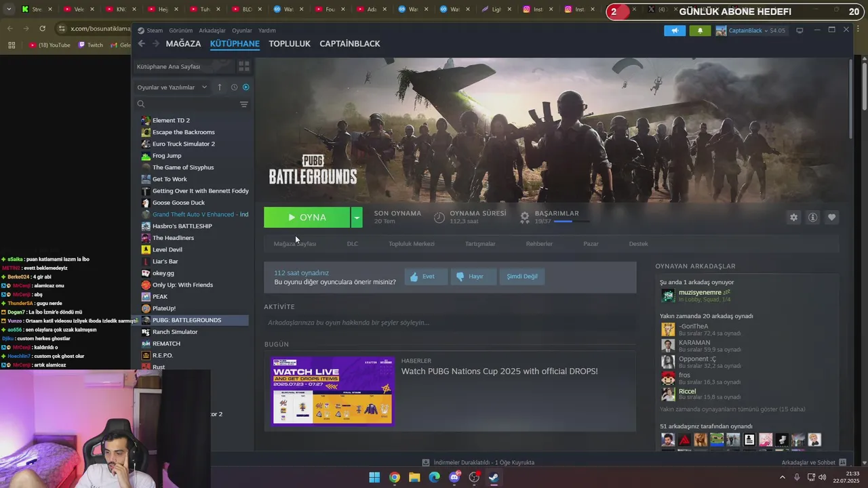Open Steam announcements megaphone icon
This screenshot has height=488, width=868.
click(675, 30)
